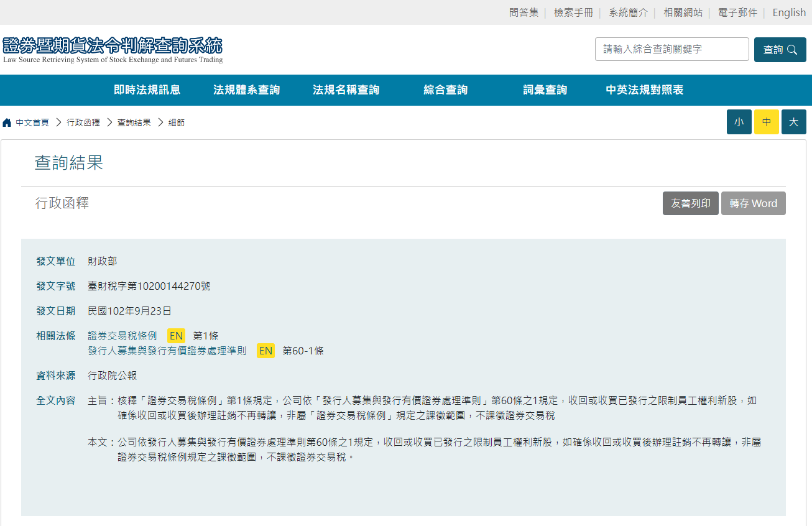
Task: Click the 友善列印 print button
Action: (x=691, y=203)
